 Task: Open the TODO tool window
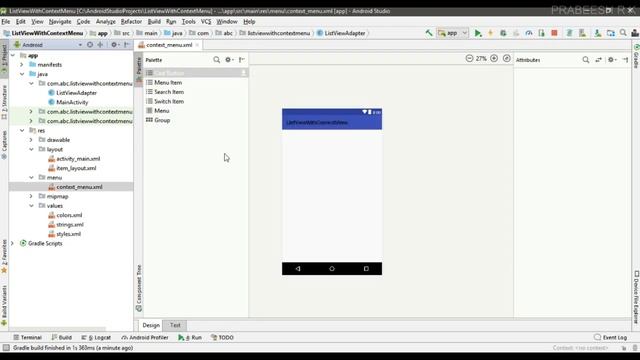[x=222, y=338]
